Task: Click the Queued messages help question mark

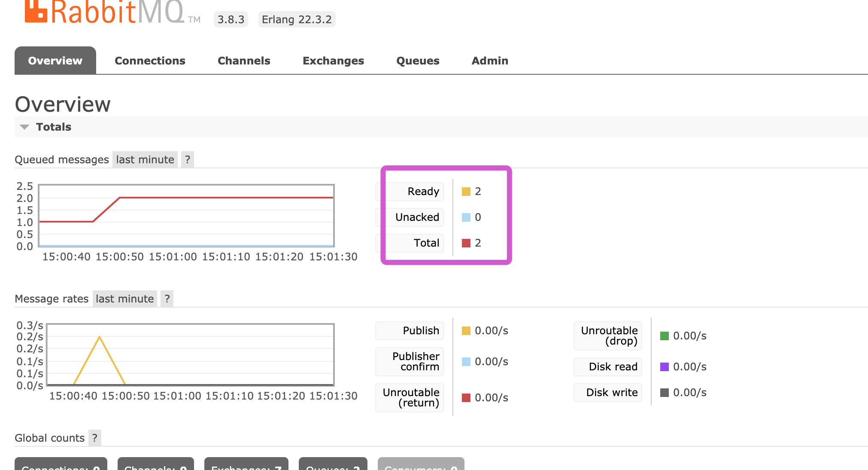Action: click(x=187, y=160)
